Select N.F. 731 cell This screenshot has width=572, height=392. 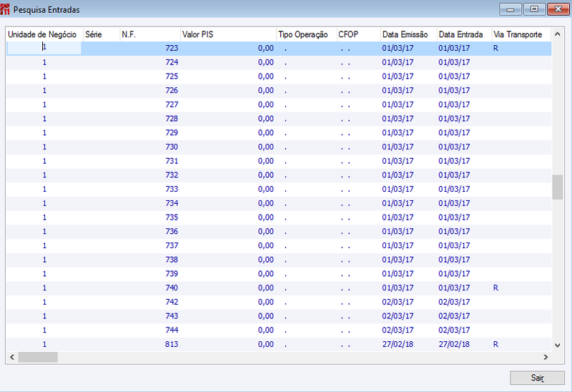click(150, 161)
